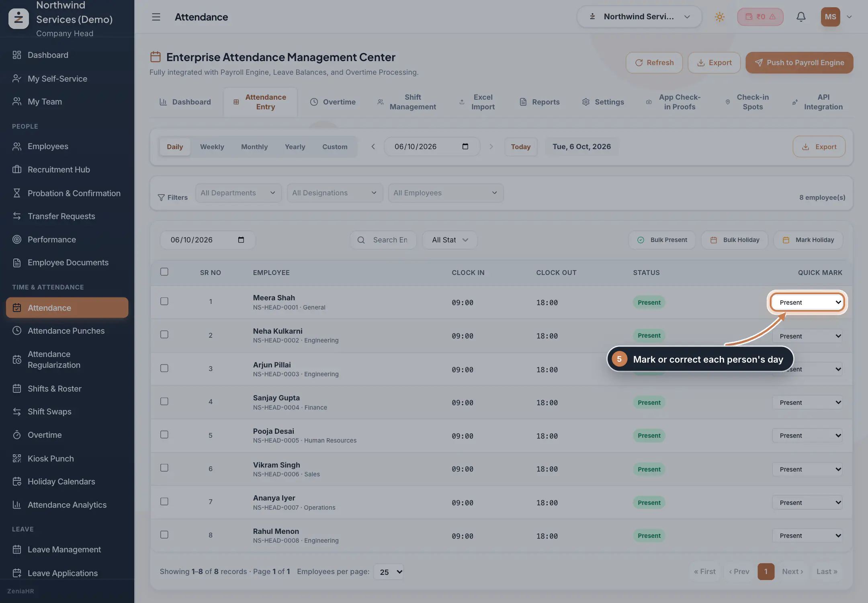Open Shift Swaps in sidebar

(x=67, y=412)
